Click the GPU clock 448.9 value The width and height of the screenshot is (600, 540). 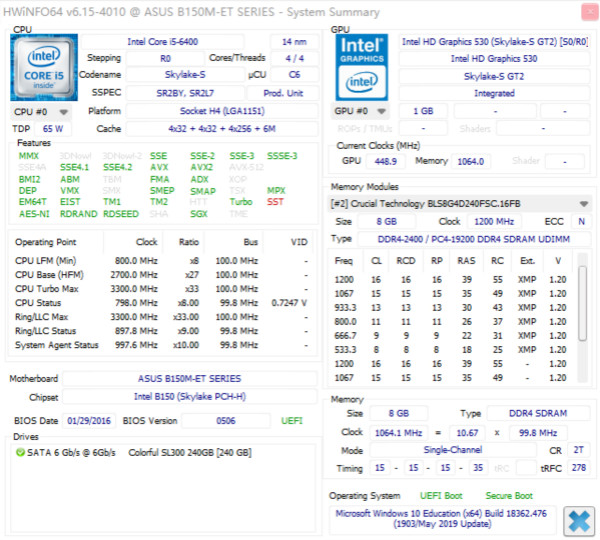(x=385, y=161)
